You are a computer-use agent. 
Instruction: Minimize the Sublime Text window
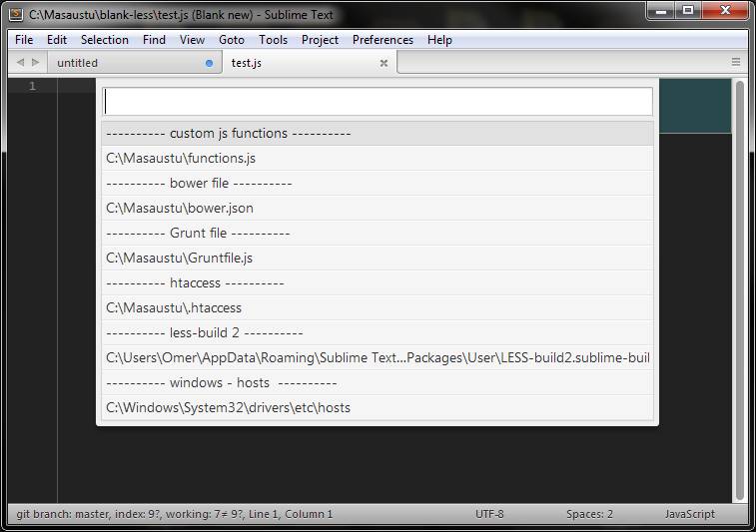tap(661, 11)
